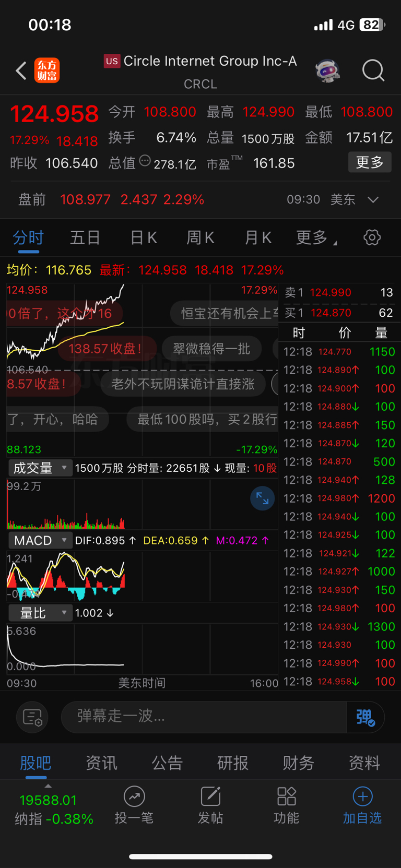Screen dimensions: 401x868
Task: Open the 财务 tab
Action: pos(299,763)
